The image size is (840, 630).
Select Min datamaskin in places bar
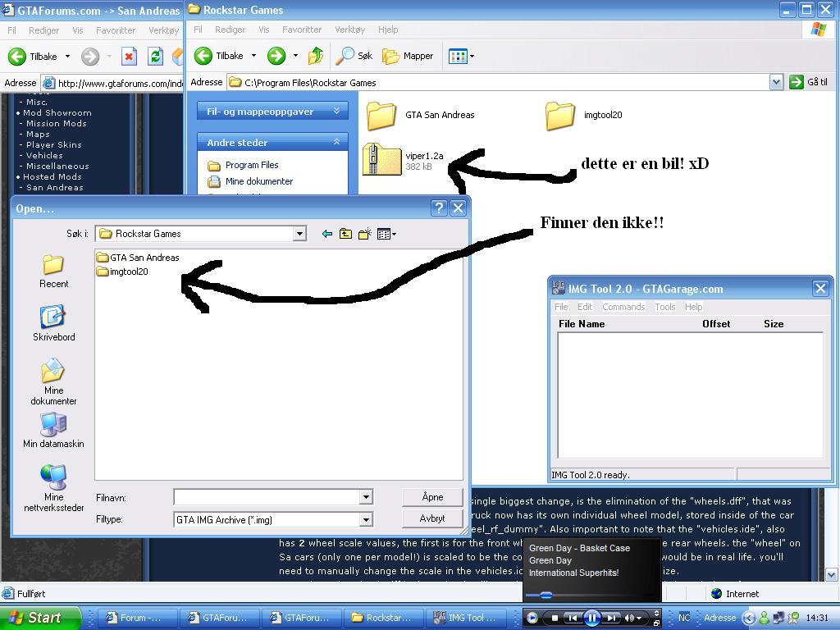(53, 430)
